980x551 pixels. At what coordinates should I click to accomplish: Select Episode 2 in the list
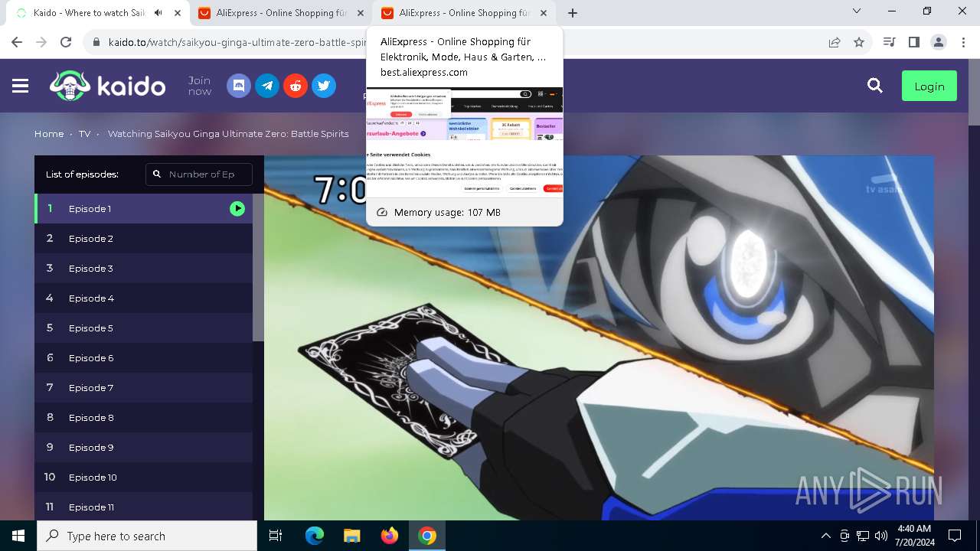click(x=143, y=238)
